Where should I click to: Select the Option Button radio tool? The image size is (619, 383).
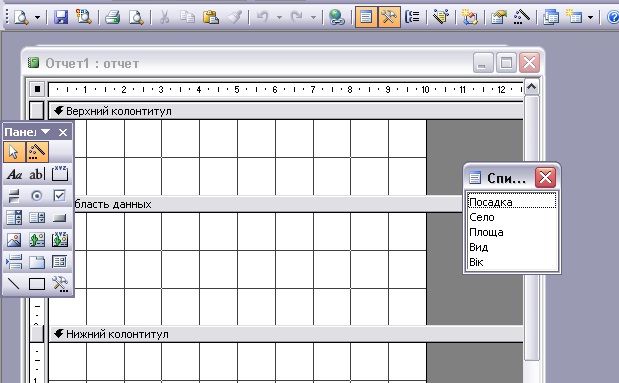click(x=37, y=196)
